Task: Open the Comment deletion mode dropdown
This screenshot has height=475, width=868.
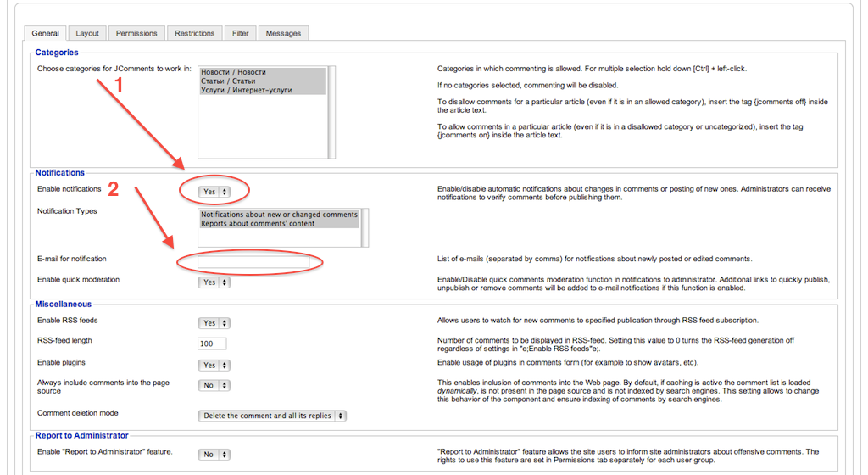Action: 272,416
